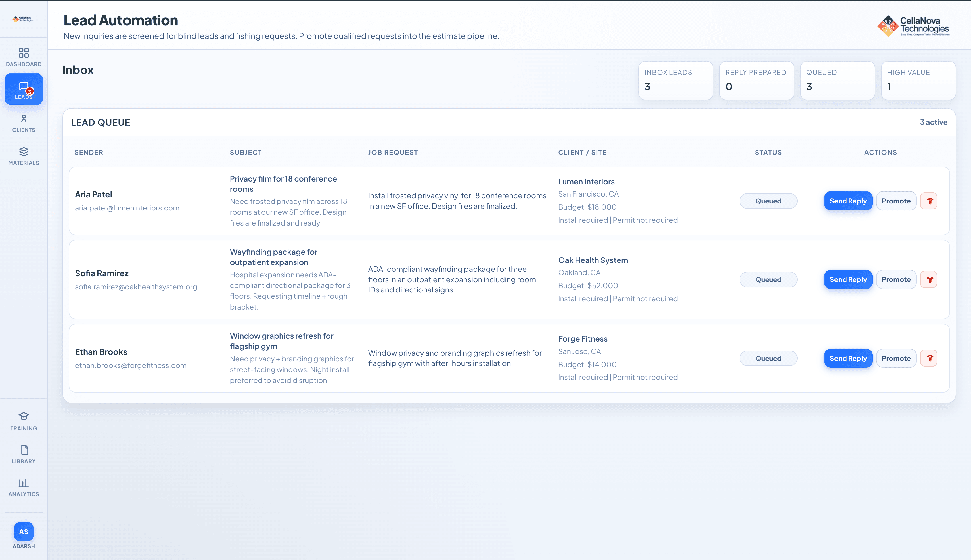
Task: Click Budget: $52,000 text
Action: click(588, 285)
